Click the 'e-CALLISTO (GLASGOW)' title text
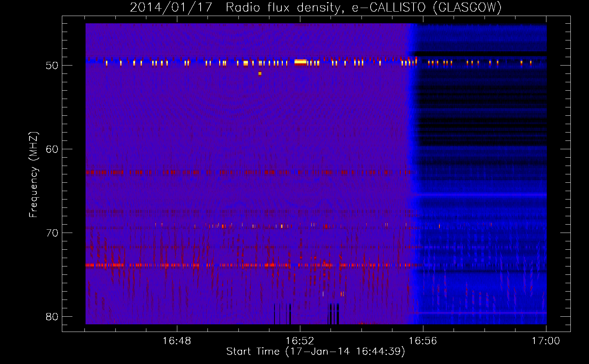This screenshot has width=589, height=364. coord(427,7)
